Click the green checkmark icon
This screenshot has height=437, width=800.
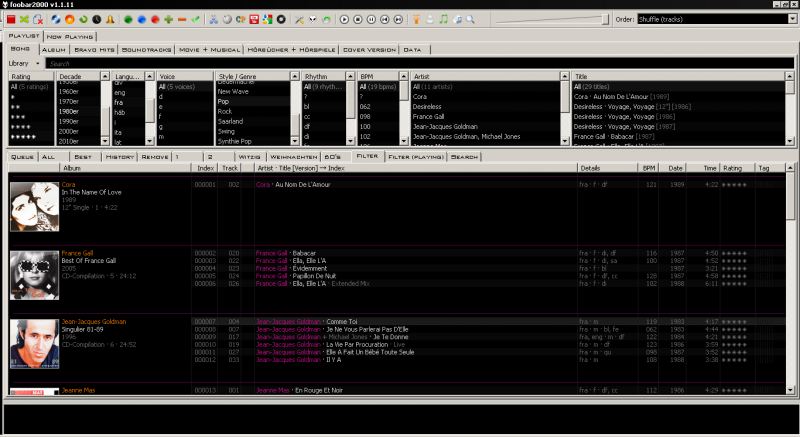(195, 19)
